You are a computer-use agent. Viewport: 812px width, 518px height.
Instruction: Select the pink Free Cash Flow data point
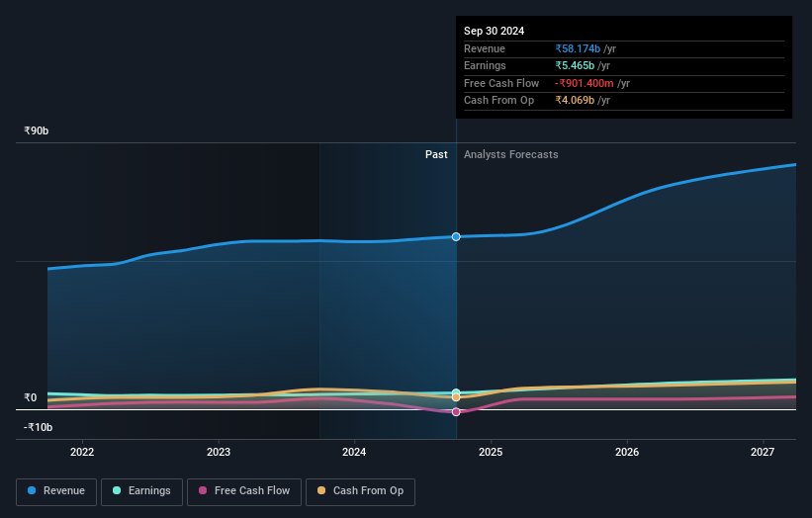[456, 412]
